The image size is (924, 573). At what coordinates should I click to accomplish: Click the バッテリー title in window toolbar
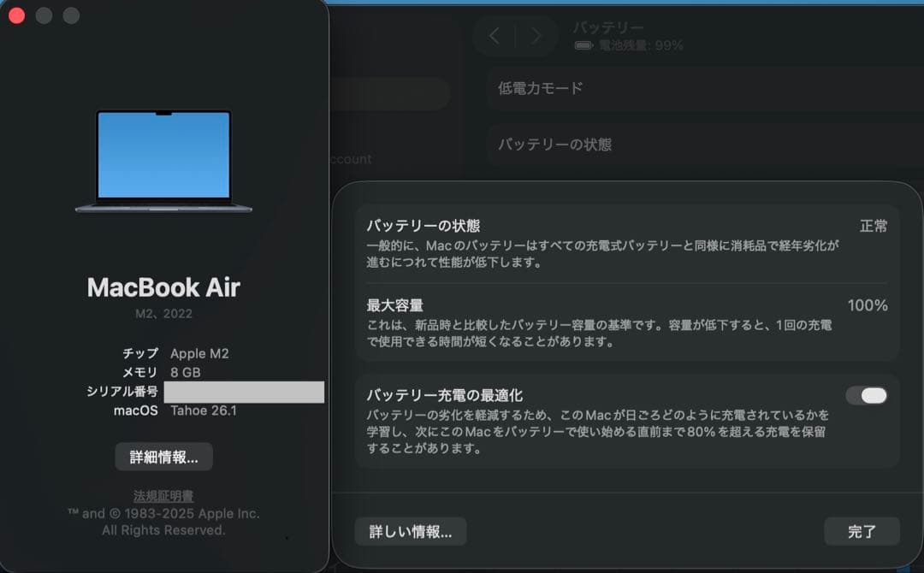(x=609, y=27)
